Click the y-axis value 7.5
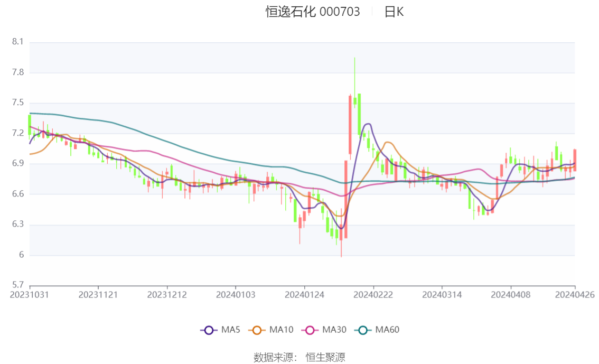The height and width of the screenshot is (364, 599). 18,102
